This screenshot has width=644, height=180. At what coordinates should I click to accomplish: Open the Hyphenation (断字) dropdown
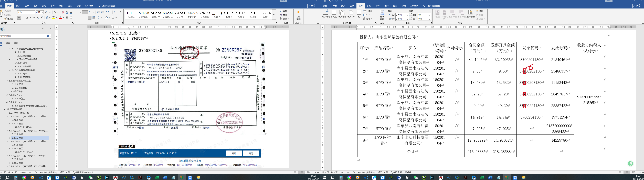(368, 19)
